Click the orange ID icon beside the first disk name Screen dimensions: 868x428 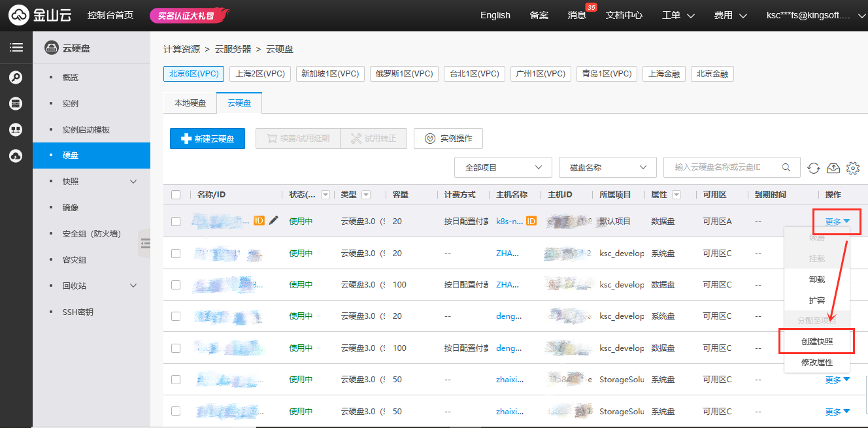(259, 221)
